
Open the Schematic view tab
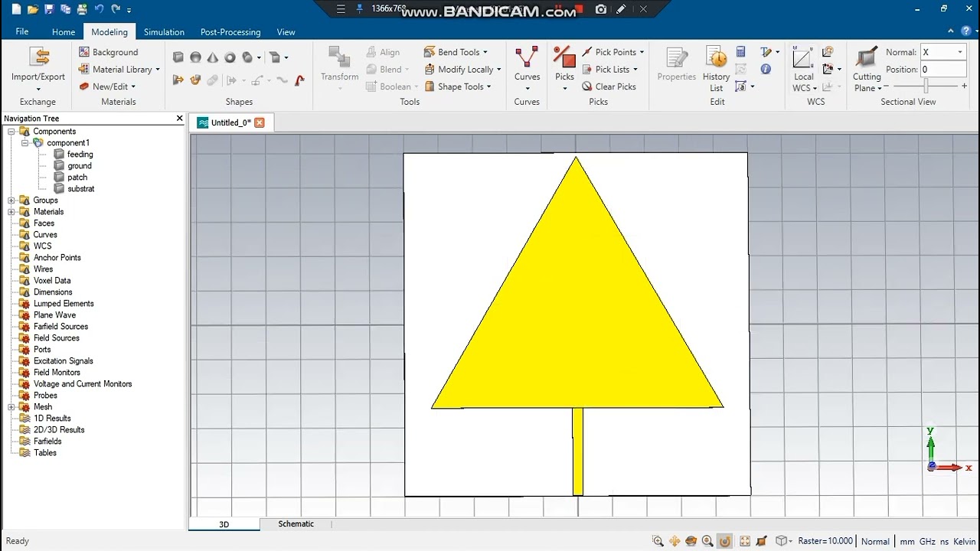(296, 524)
